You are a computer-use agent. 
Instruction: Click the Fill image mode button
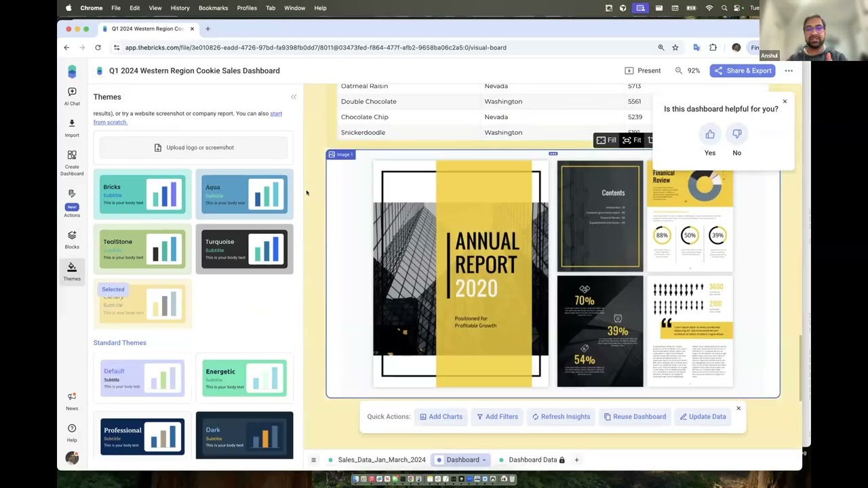[606, 140]
